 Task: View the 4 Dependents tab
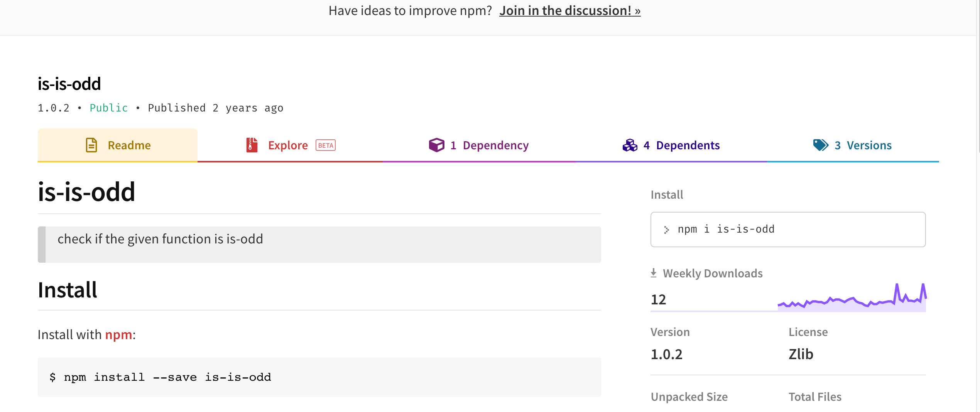click(671, 145)
